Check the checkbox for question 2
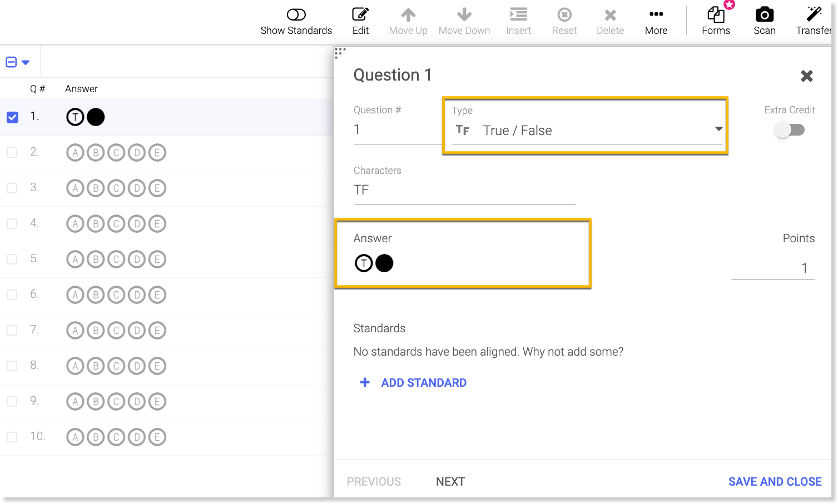 (12, 153)
